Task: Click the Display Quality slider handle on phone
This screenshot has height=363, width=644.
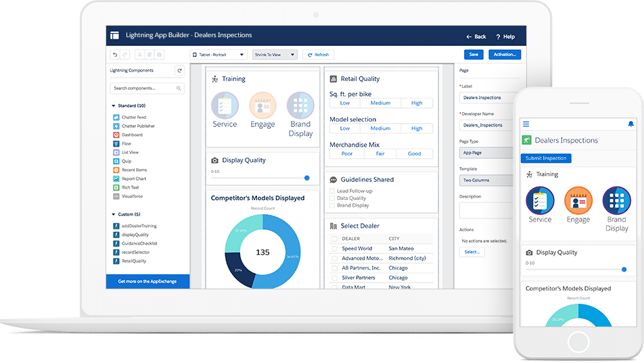Action: (x=624, y=270)
